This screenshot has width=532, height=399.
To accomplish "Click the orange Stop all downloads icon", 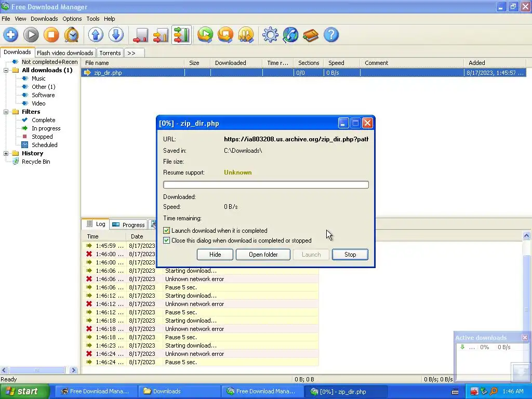I will click(x=225, y=35).
